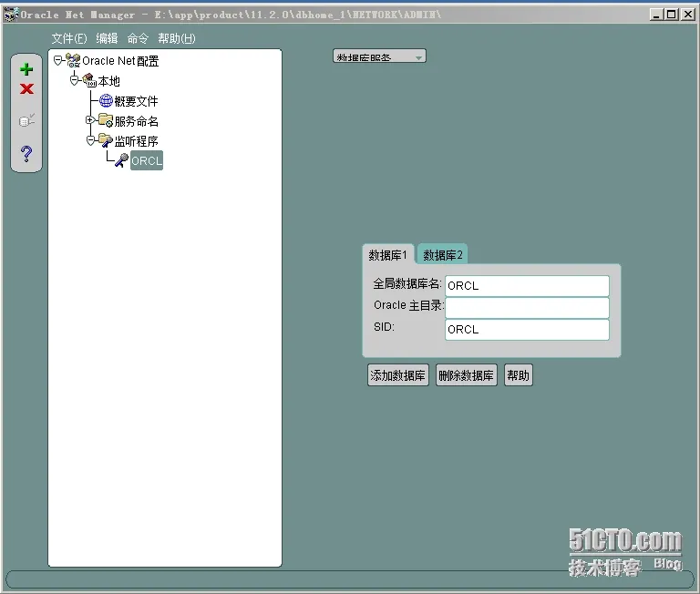Click the SID input field
This screenshot has height=594, width=700.
pos(527,330)
